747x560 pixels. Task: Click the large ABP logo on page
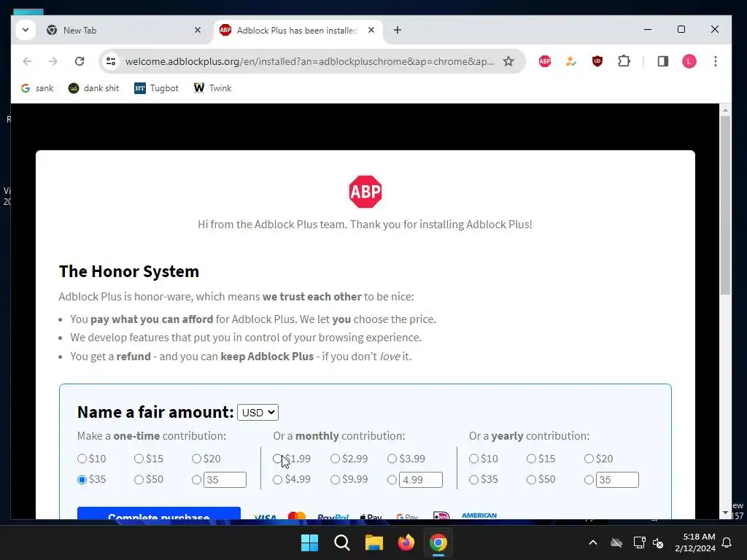365,192
